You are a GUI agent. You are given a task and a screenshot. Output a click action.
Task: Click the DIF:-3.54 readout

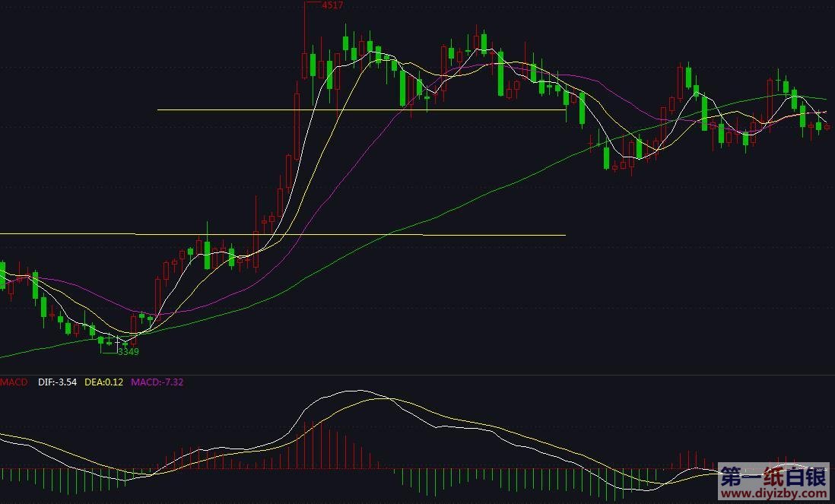click(57, 382)
